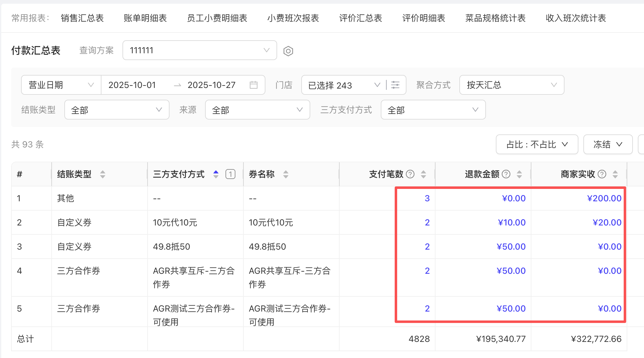Open the 销售汇总表 report tab
This screenshot has height=358, width=644.
(x=82, y=18)
